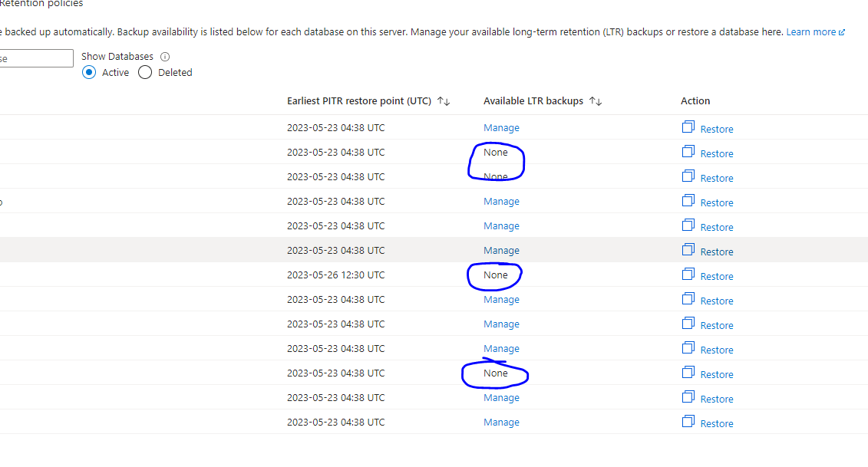Click Restore in the 2023-05-26 12:30 row

tap(716, 276)
